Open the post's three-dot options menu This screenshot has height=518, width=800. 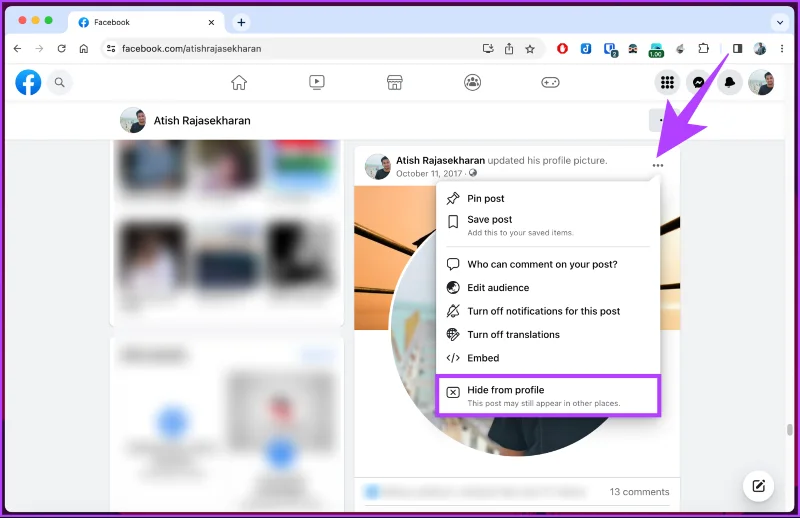point(658,165)
